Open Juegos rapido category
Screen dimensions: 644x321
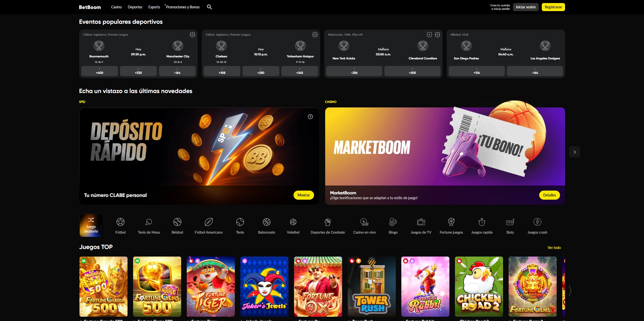(x=482, y=226)
